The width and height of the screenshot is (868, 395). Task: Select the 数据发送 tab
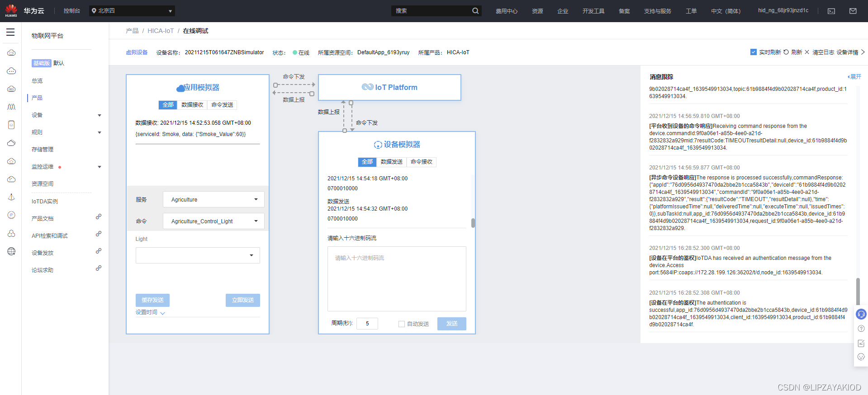pyautogui.click(x=392, y=162)
